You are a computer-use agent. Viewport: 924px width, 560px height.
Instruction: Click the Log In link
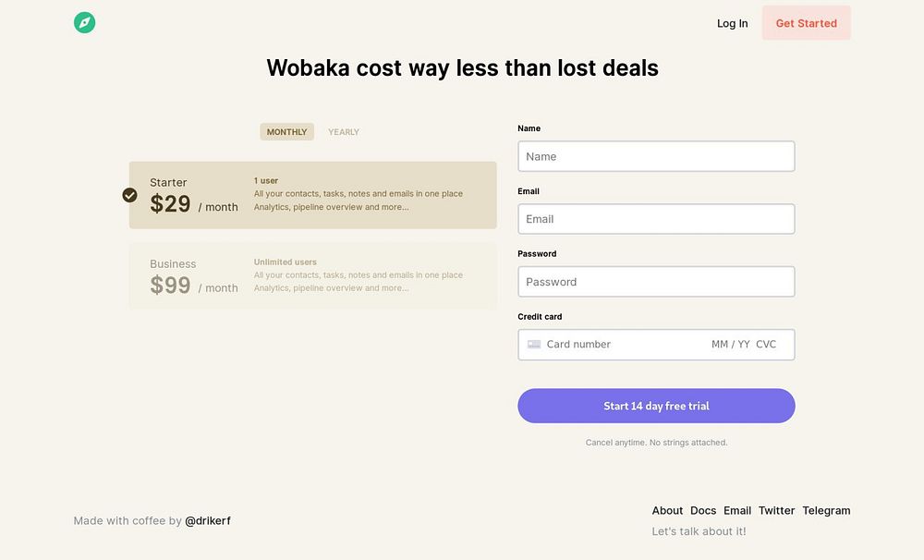(x=732, y=23)
